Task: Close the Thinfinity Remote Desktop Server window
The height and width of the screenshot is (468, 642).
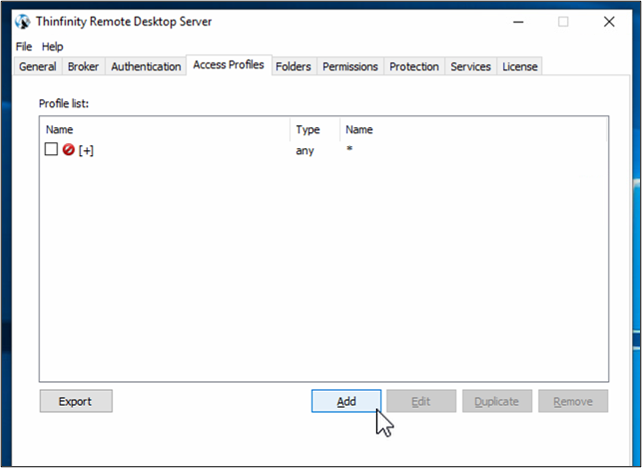Action: (x=608, y=21)
